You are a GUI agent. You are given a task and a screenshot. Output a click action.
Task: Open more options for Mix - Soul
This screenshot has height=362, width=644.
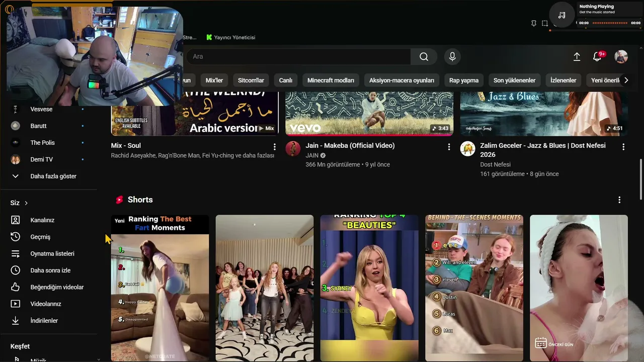tap(274, 147)
